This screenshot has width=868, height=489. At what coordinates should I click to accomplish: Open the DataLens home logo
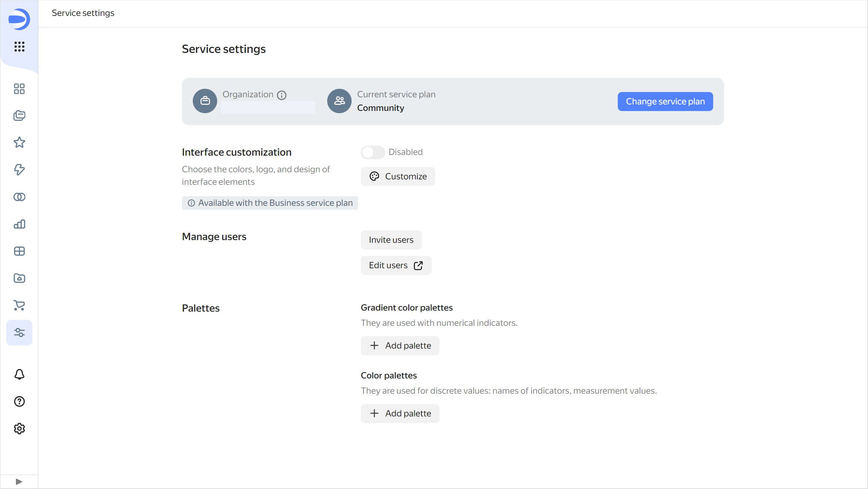[19, 19]
